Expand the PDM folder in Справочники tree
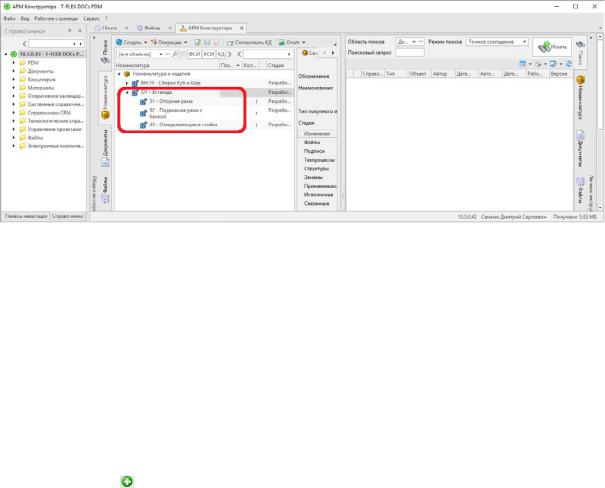The width and height of the screenshot is (605, 488). 14,62
